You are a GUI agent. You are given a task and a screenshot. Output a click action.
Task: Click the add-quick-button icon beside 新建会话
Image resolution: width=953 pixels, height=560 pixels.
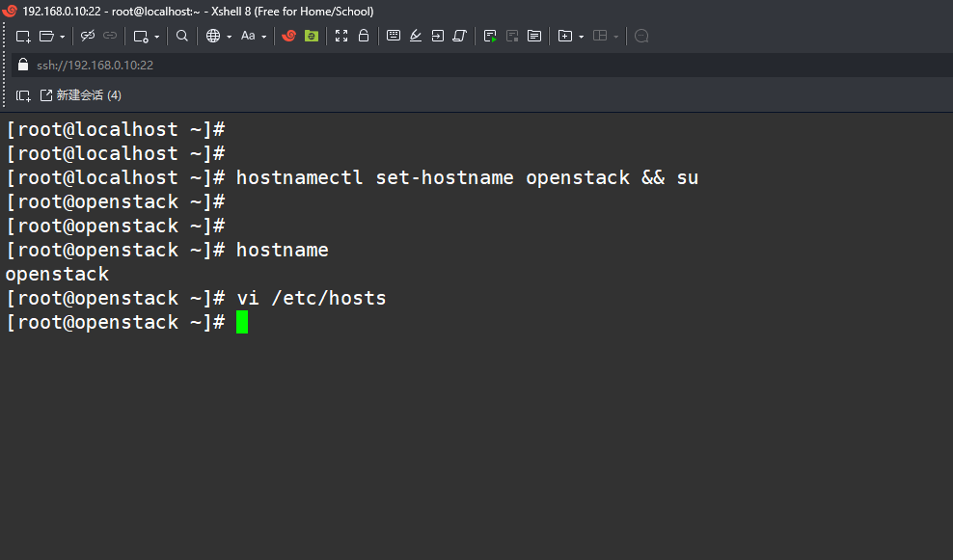click(23, 95)
